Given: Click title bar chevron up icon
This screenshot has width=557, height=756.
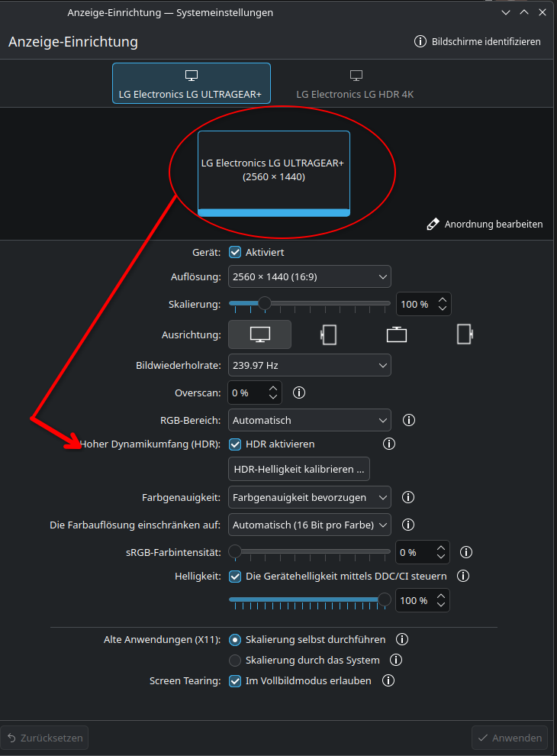Looking at the screenshot, I should click(x=523, y=12).
